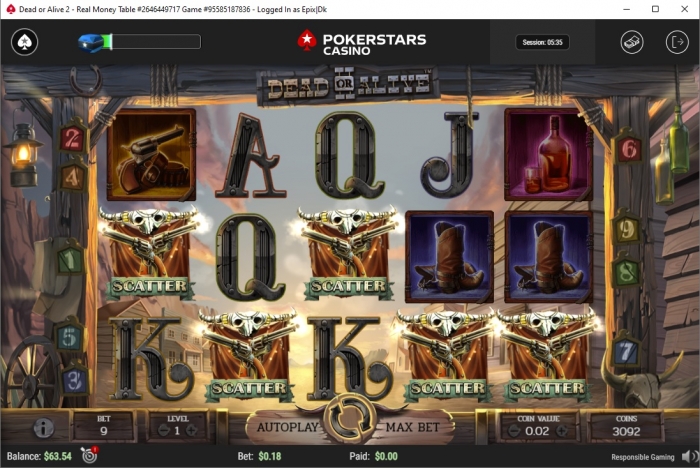Open the game info button

tap(43, 428)
